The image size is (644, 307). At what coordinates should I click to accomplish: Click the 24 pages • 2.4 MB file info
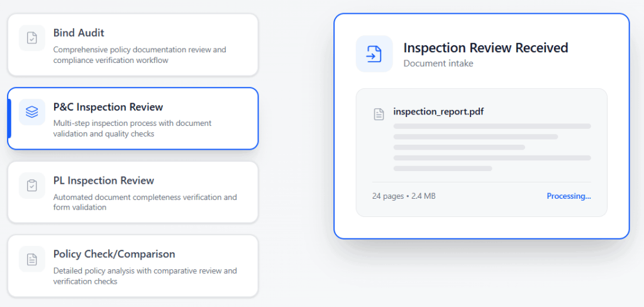pyautogui.click(x=404, y=196)
